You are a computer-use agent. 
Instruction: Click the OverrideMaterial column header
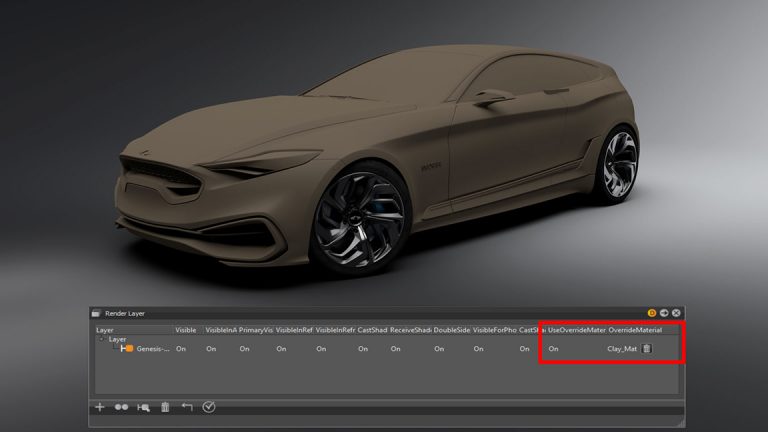coord(635,330)
